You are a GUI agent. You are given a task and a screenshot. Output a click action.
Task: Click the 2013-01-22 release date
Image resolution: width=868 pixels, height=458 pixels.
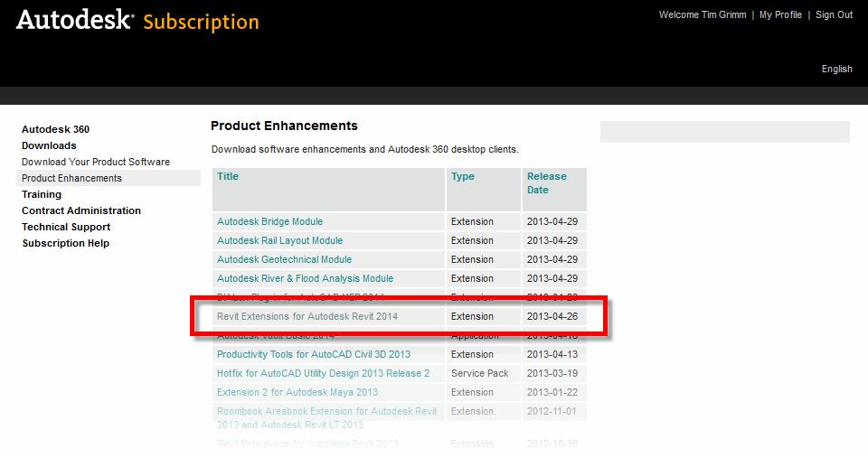tap(552, 392)
